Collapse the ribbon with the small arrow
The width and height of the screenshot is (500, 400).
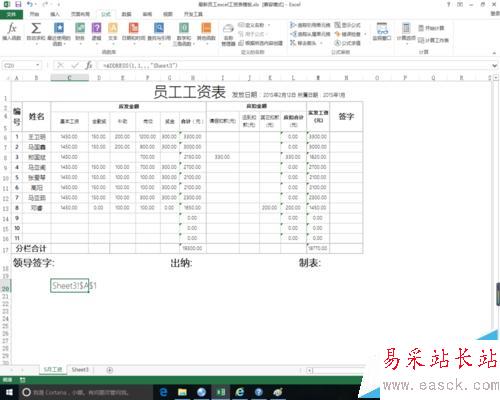pyautogui.click(x=494, y=53)
